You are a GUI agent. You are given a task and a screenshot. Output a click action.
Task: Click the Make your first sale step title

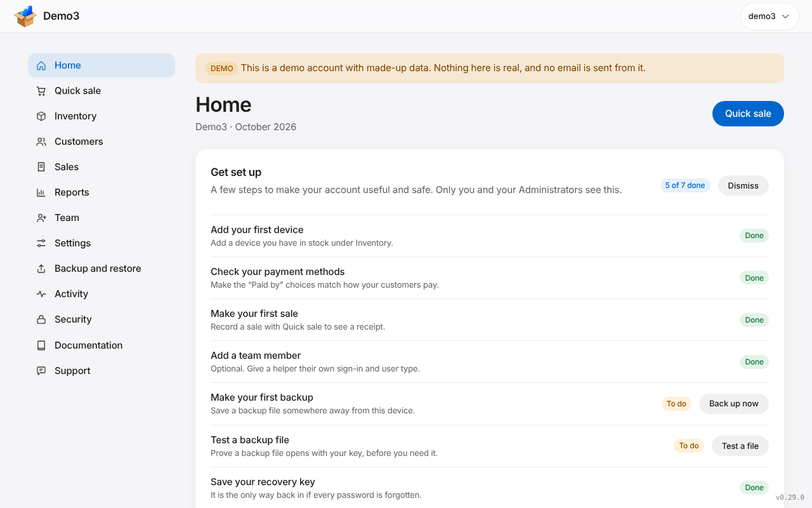point(254,314)
